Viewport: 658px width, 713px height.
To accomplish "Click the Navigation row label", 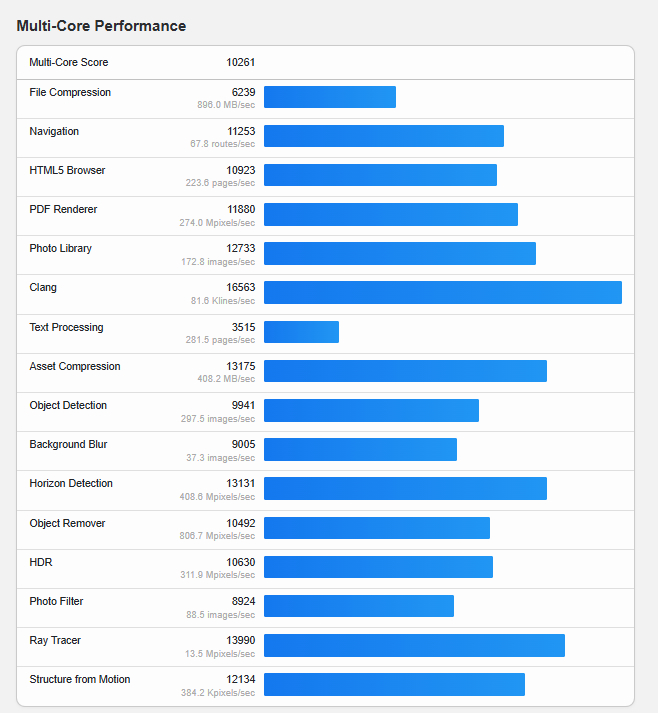I will pos(54,131).
